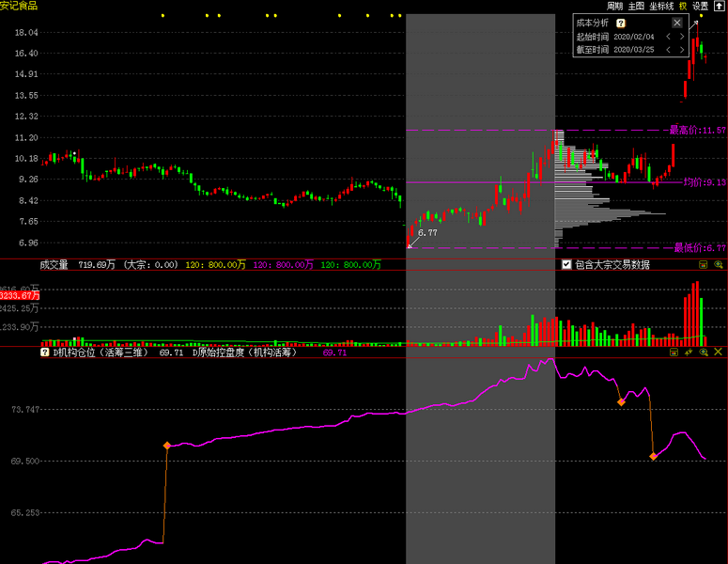Open the 主图 main chart menu
This screenshot has height=564, width=728.
tap(637, 6)
